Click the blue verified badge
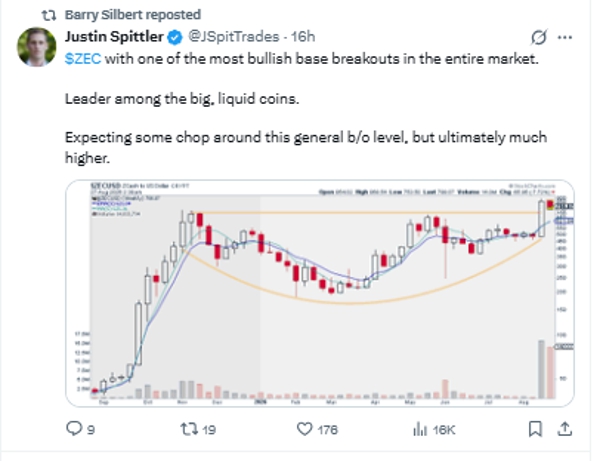This screenshot has width=603, height=461. pyautogui.click(x=175, y=37)
